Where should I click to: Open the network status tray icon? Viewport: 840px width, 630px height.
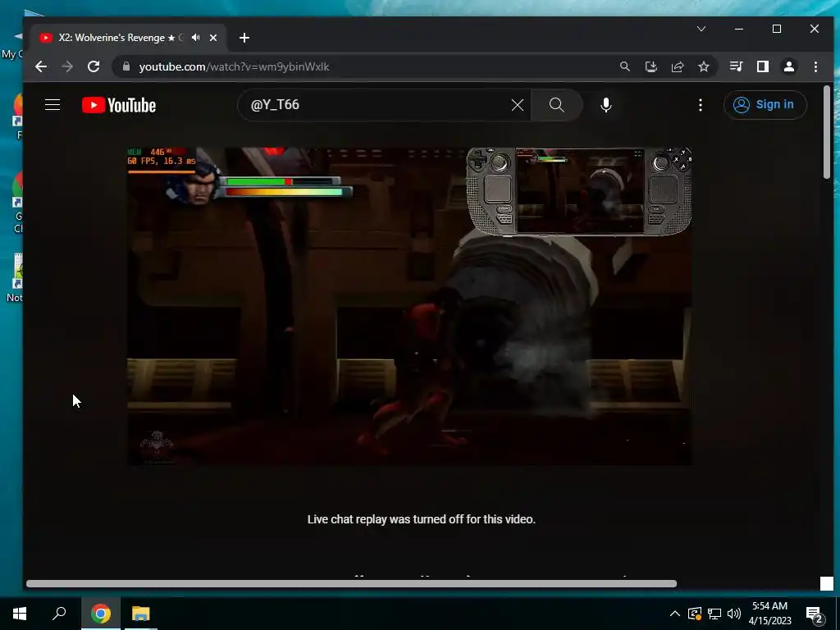[x=714, y=614]
